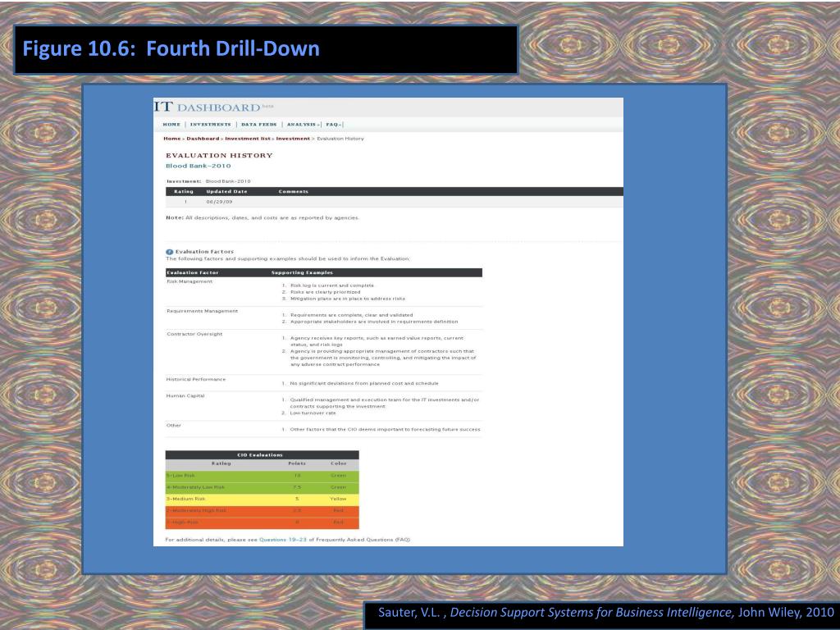Click the Rating column header
The image size is (840, 630).
pos(183,192)
